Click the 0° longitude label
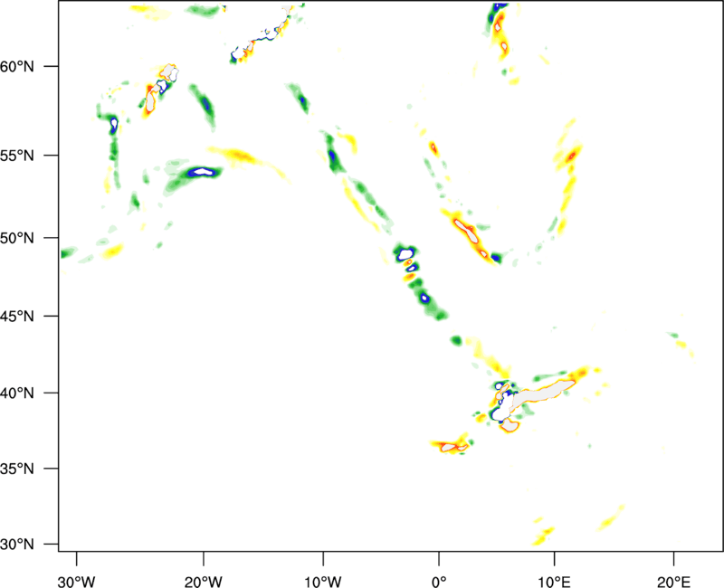The width and height of the screenshot is (724, 588). pyautogui.click(x=439, y=582)
